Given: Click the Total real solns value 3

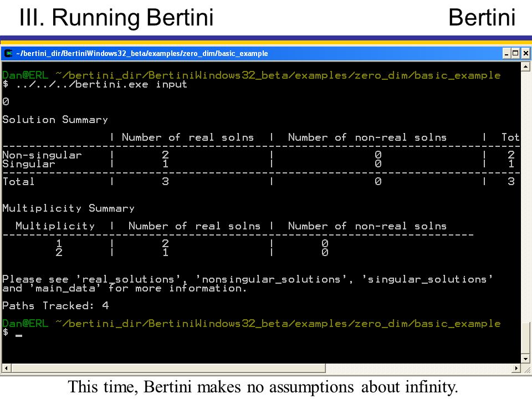Looking at the screenshot, I should [165, 182].
